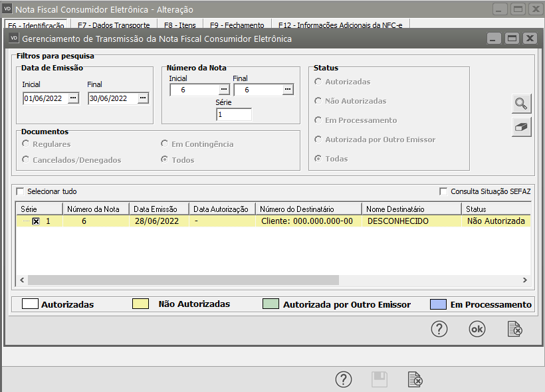Click the magnifying glass search button
The image size is (545, 392).
point(522,104)
